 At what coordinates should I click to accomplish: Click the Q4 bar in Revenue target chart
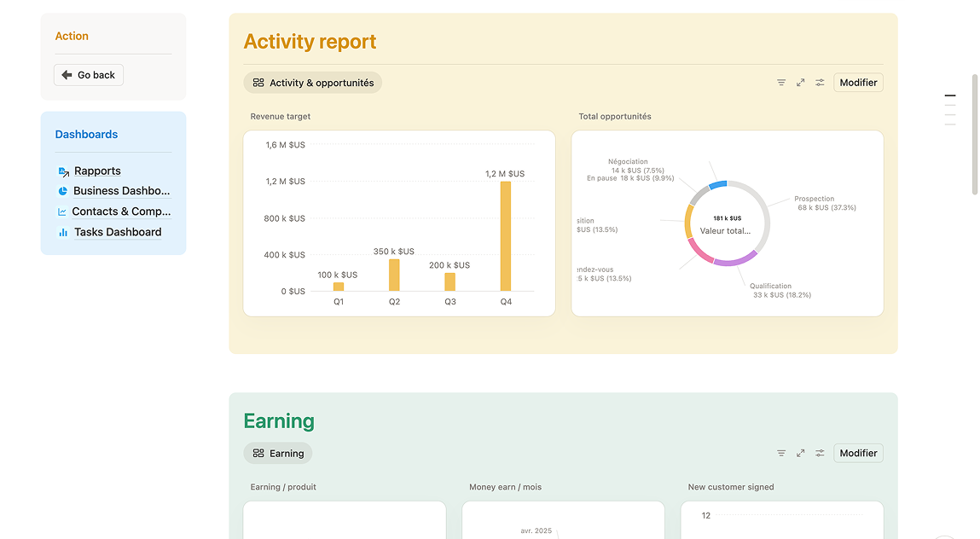point(506,236)
